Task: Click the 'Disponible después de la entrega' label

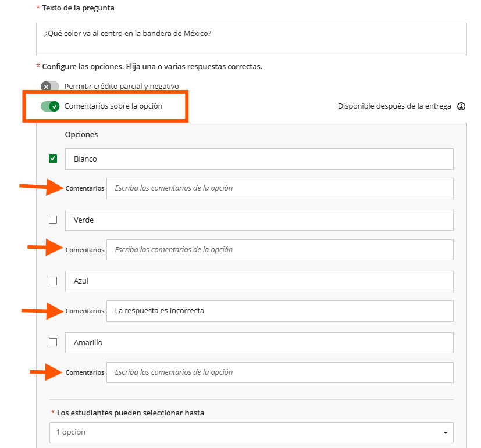Action: coord(394,106)
